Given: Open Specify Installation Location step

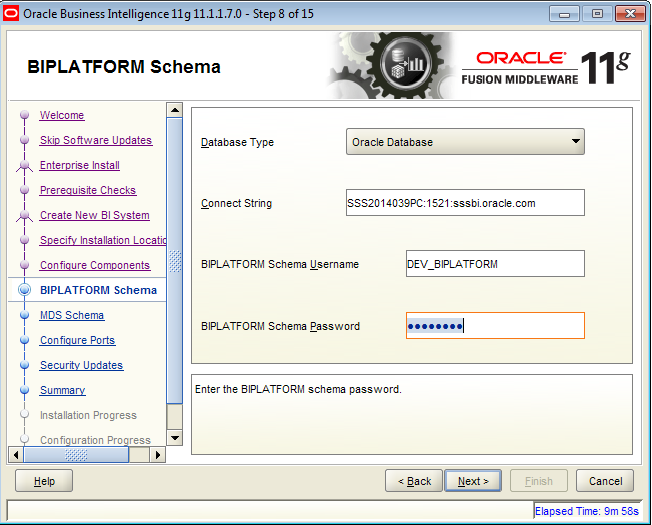Looking at the screenshot, I should tap(103, 240).
